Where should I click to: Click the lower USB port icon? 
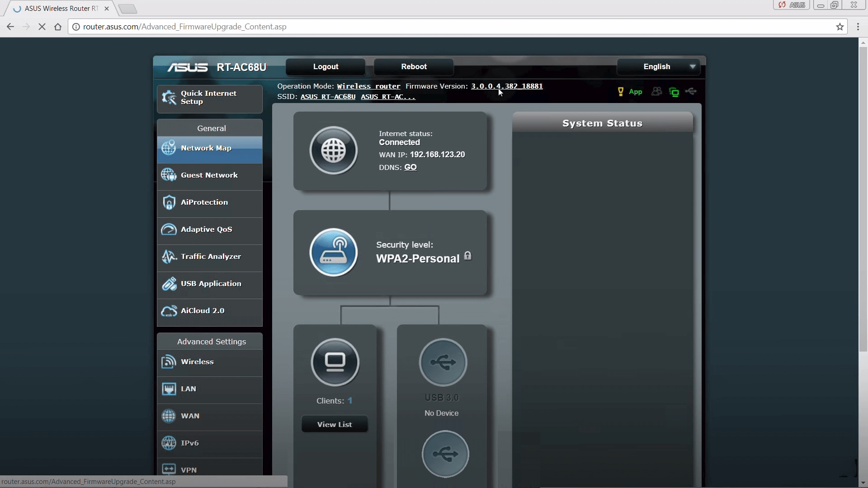pos(445,454)
